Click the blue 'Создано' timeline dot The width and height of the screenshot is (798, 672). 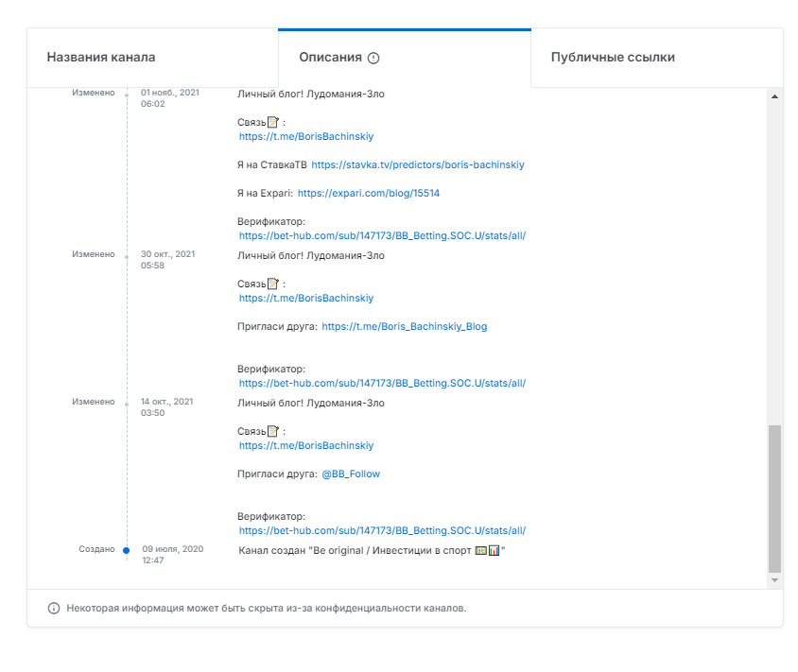point(127,549)
